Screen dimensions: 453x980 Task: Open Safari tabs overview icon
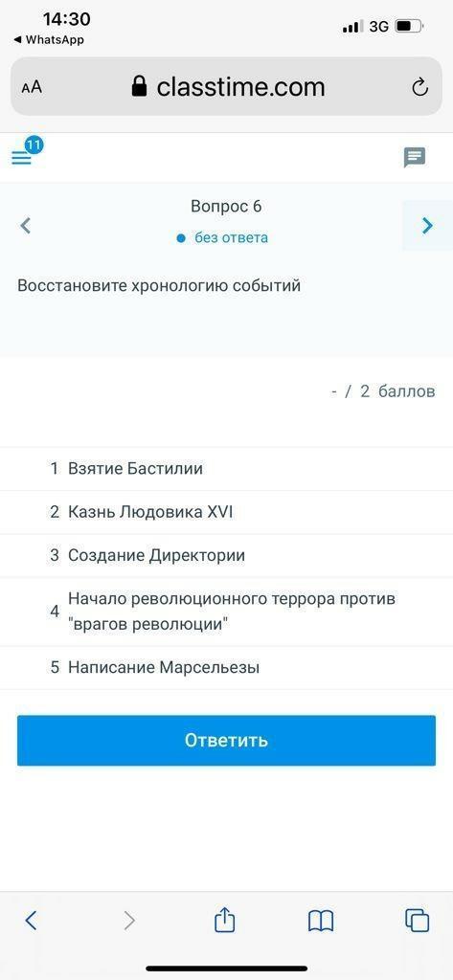click(x=418, y=920)
